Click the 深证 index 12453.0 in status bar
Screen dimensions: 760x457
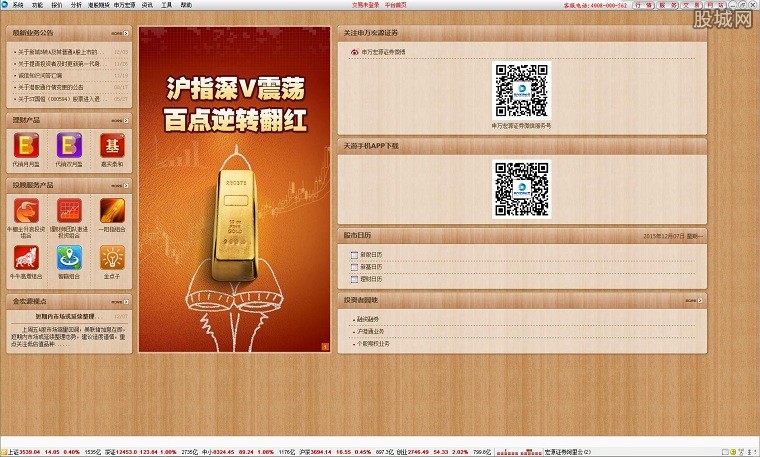pyautogui.click(x=121, y=452)
